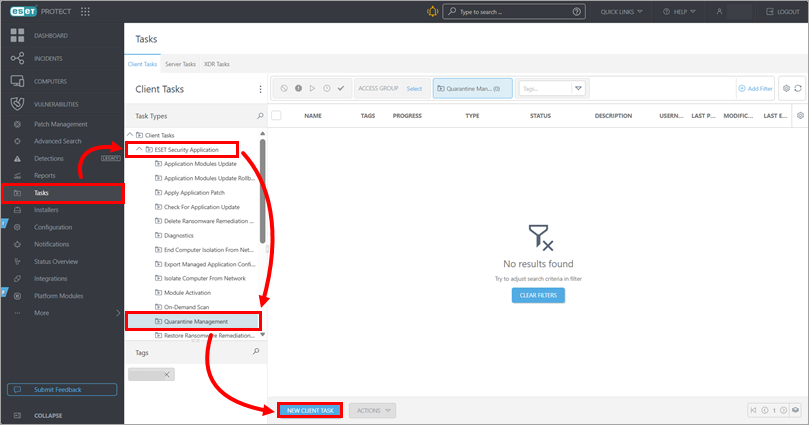Toggle the checkmark status filter icon
Viewport: 809px width, 425px height.
coord(341,89)
